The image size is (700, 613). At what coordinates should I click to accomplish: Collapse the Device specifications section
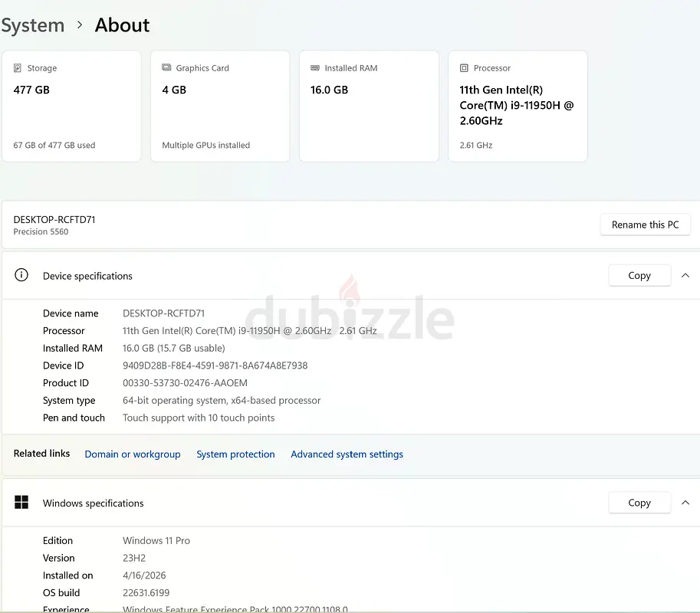(685, 275)
